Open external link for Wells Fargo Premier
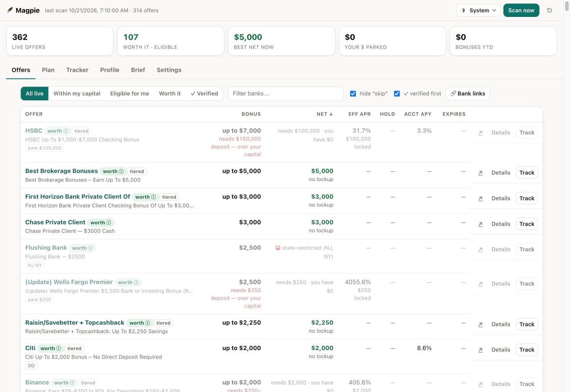Screen dimensions: 570x392 [x=480, y=284]
